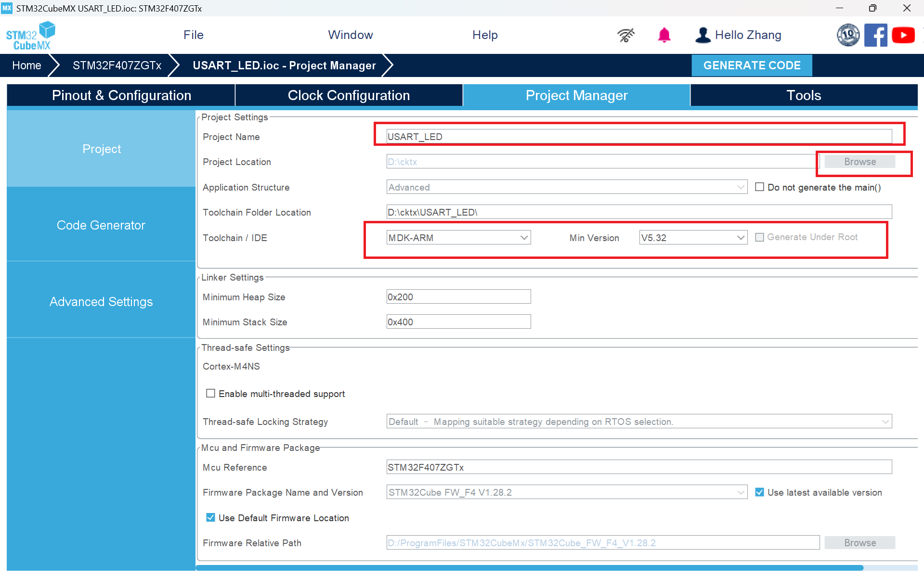
Task: Open the ST 10-year anniversary badge
Action: (848, 35)
